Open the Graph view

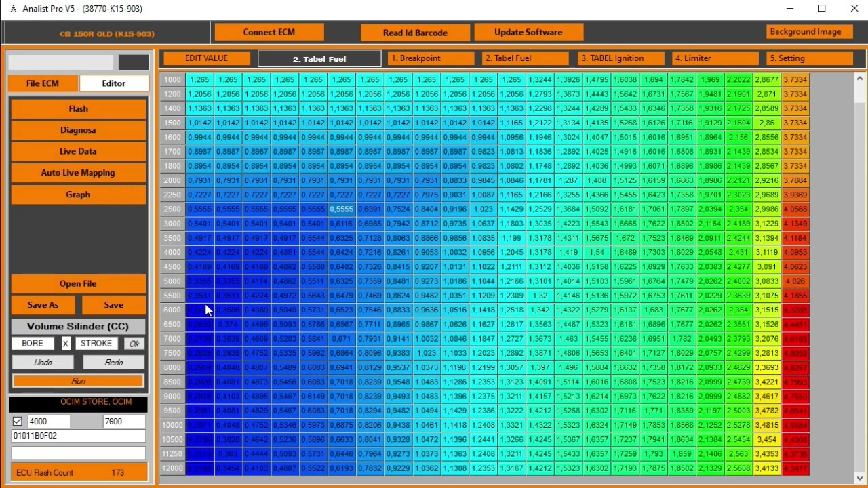[79, 195]
